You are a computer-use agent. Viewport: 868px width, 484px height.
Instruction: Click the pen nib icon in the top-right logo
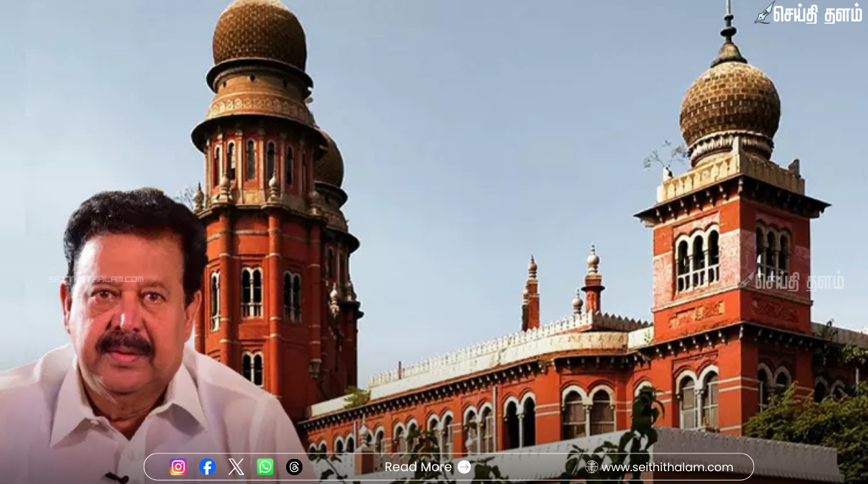765,12
